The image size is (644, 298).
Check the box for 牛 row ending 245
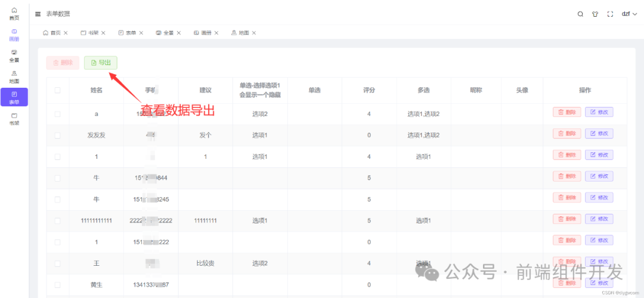click(57, 199)
